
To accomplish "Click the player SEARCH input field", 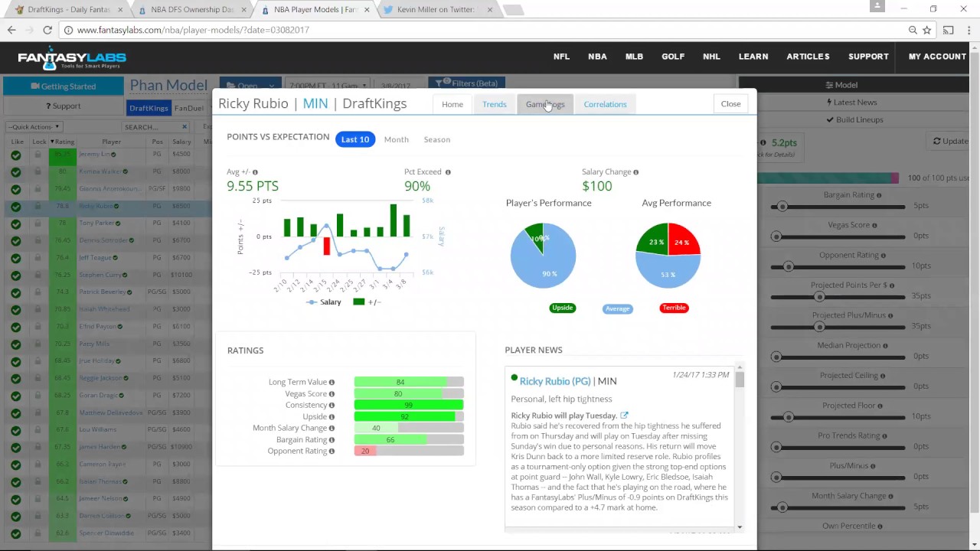I will pyautogui.click(x=152, y=127).
